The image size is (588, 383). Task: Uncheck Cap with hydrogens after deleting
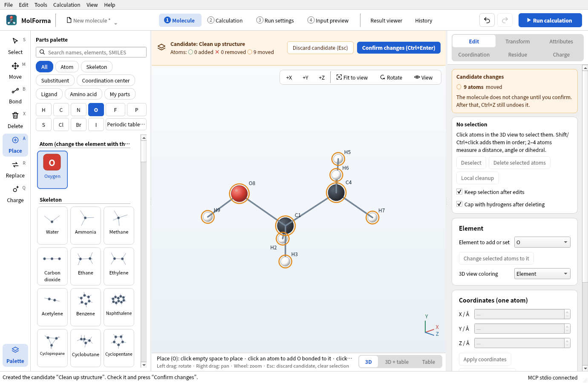[x=459, y=204]
